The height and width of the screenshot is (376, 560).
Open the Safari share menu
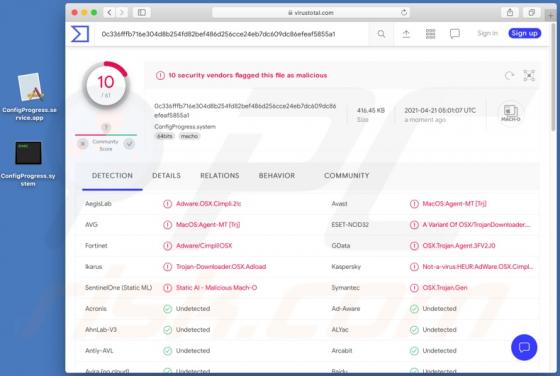click(x=510, y=12)
